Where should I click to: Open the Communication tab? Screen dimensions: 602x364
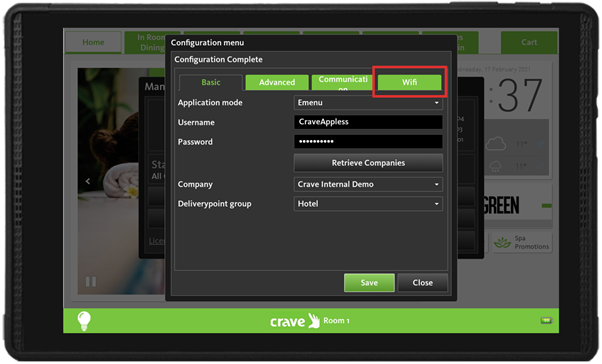[343, 82]
